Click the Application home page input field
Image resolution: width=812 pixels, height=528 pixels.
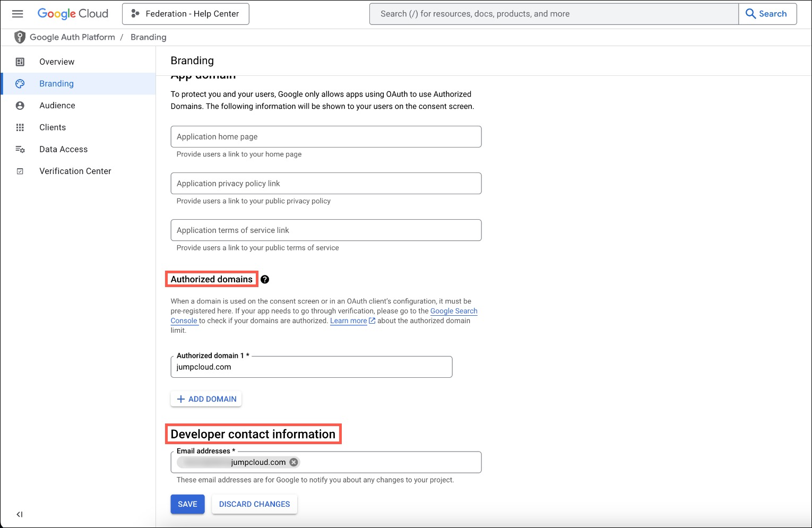[325, 136]
